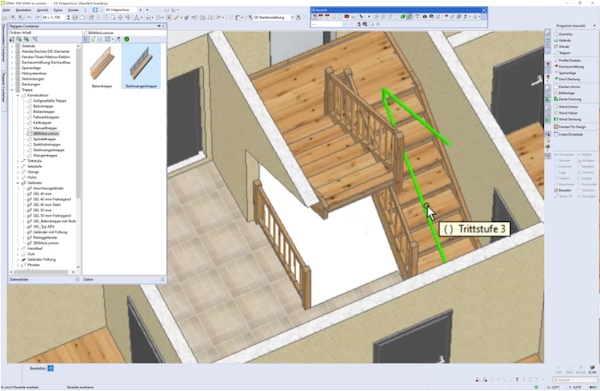Image resolution: width=600 pixels, height=391 pixels.
Task: Expand the Trittstufe tree node
Action: click(18, 161)
